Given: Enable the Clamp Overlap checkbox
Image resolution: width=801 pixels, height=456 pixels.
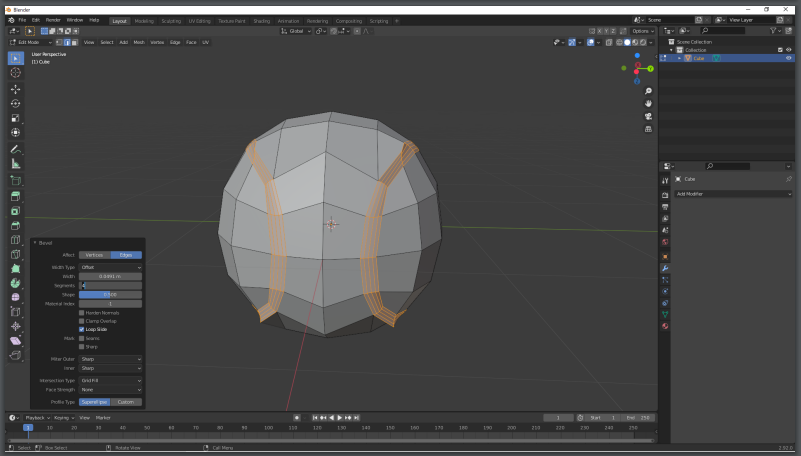Looking at the screenshot, I should pyautogui.click(x=82, y=321).
